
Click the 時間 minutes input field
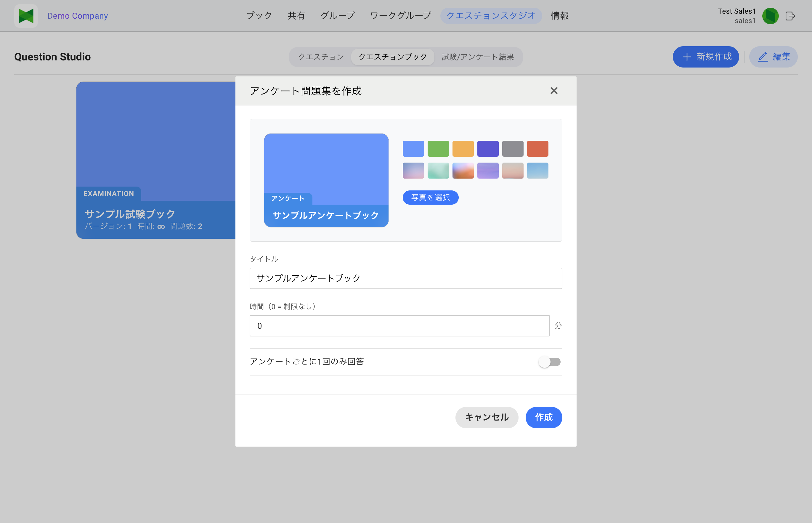point(399,326)
